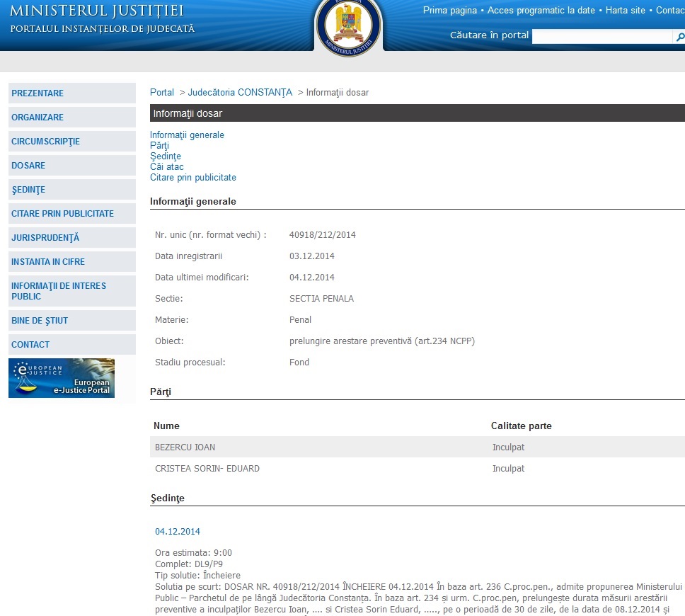Screen dimensions: 685x616
Task: Go to DOSARE in the sidebar menu
Action: click(72, 165)
